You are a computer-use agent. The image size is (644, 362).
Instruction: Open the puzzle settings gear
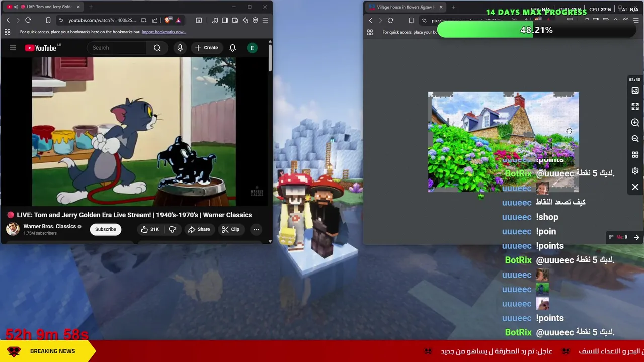[635, 171]
